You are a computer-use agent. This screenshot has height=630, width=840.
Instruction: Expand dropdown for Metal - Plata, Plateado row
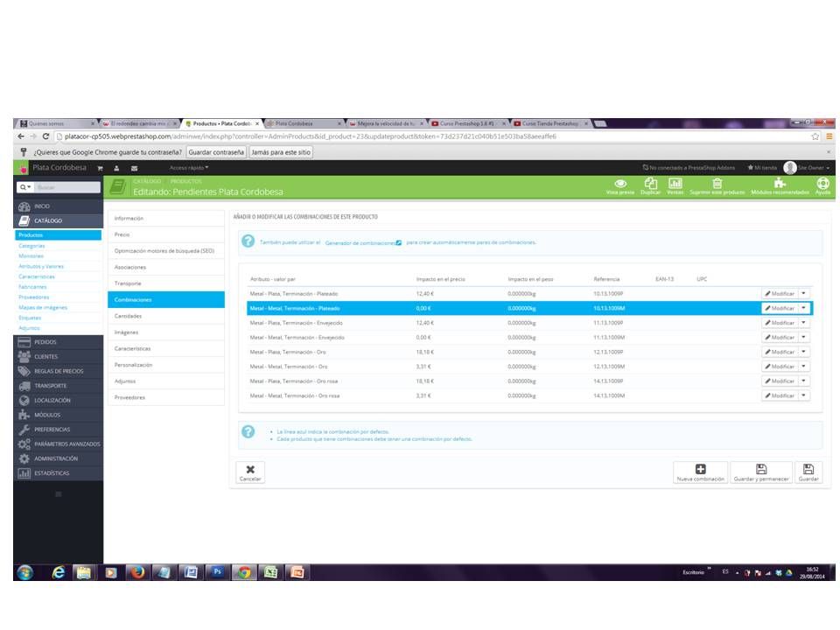[x=803, y=294]
